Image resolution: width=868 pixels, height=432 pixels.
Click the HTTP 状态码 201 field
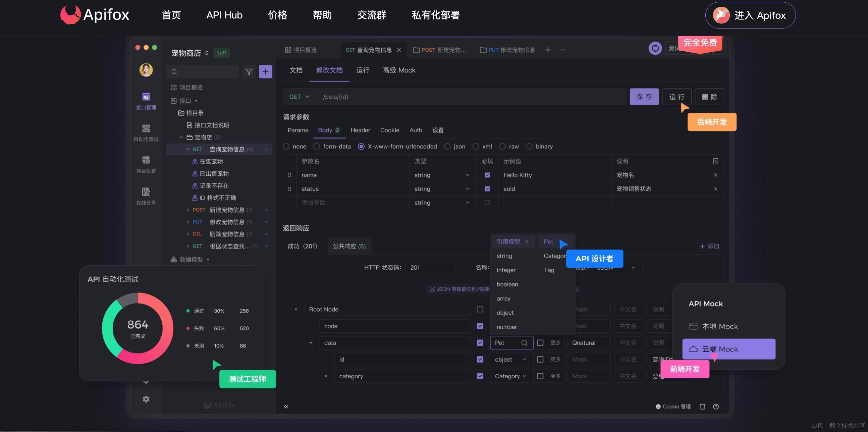tap(430, 267)
